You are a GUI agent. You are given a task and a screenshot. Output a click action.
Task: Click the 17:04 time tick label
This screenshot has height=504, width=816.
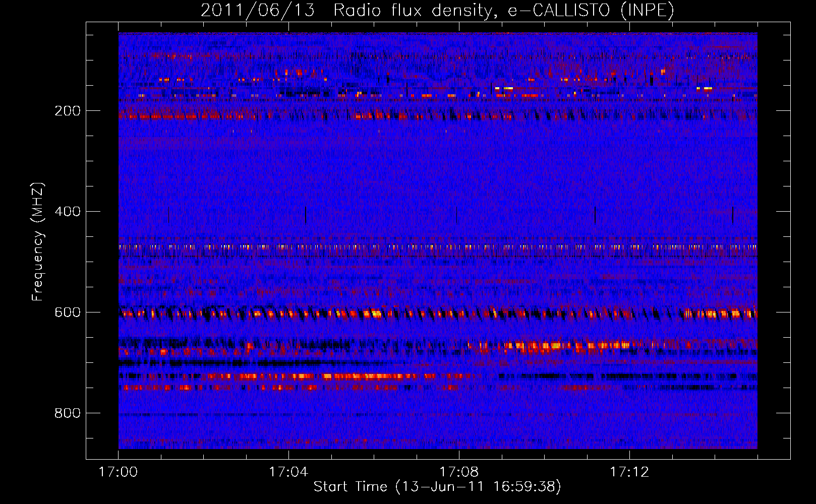point(288,472)
